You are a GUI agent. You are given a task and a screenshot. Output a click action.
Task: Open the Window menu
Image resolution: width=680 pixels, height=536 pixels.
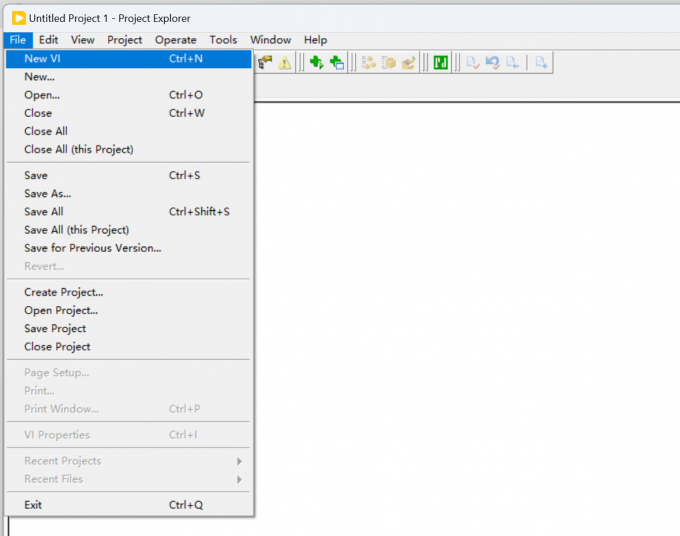click(271, 40)
